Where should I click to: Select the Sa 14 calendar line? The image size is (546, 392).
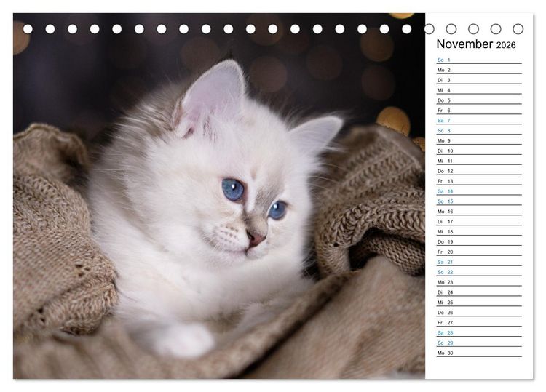click(479, 191)
